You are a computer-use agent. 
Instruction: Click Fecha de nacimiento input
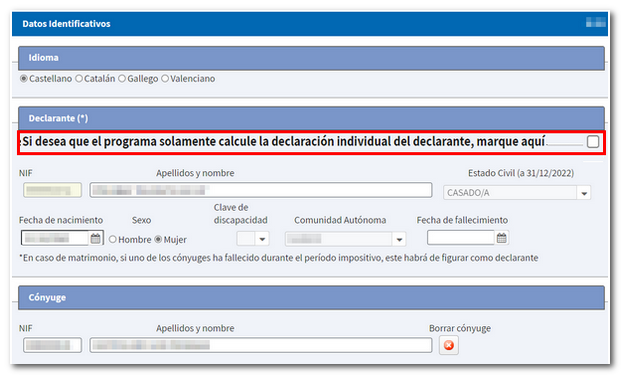(x=55, y=238)
